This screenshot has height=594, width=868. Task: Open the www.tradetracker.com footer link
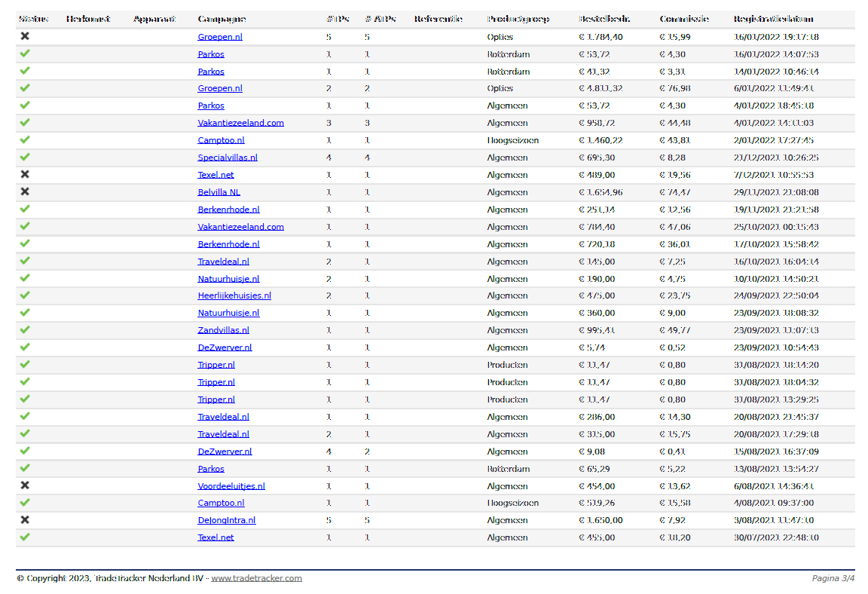[256, 578]
